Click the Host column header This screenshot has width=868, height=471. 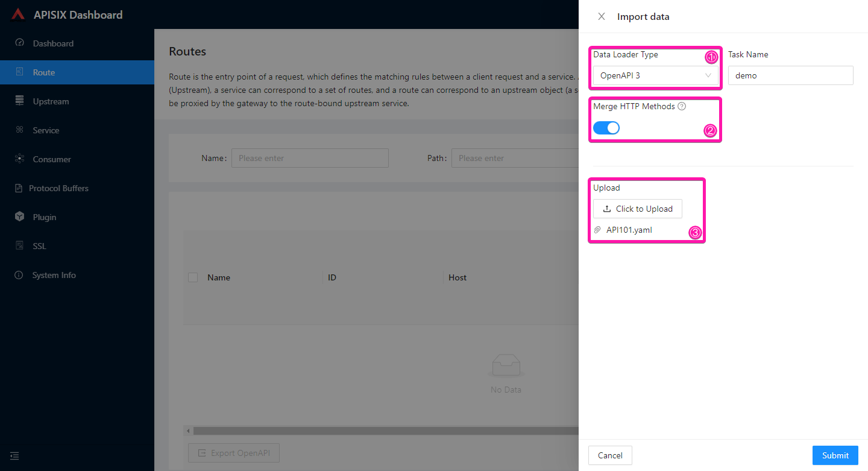458,277
